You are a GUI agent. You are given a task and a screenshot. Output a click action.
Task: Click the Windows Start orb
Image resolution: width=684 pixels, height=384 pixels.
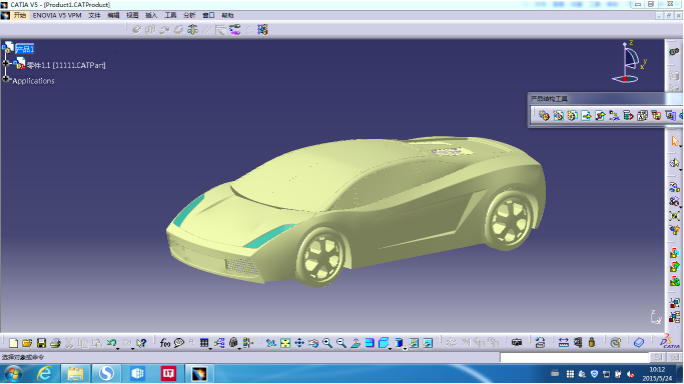(x=14, y=374)
